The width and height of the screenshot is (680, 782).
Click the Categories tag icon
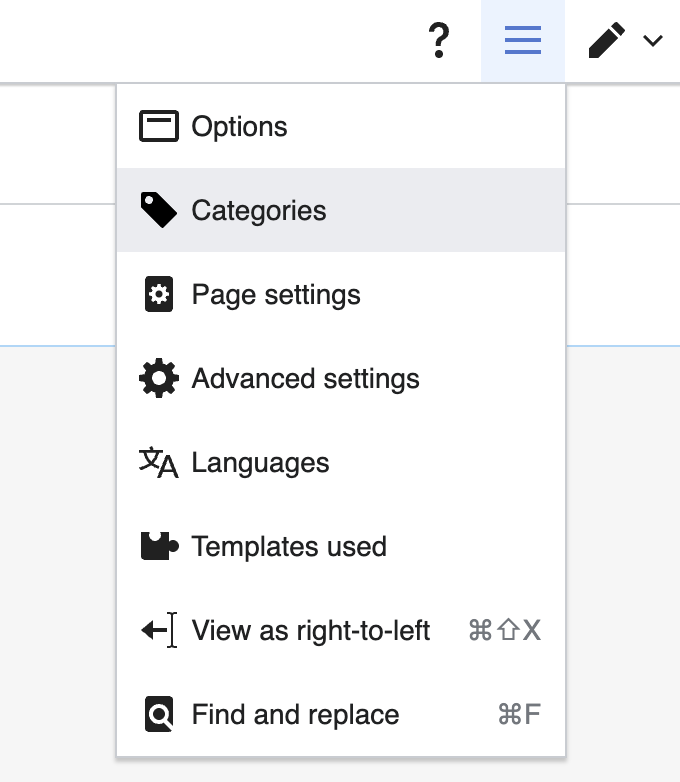click(158, 211)
